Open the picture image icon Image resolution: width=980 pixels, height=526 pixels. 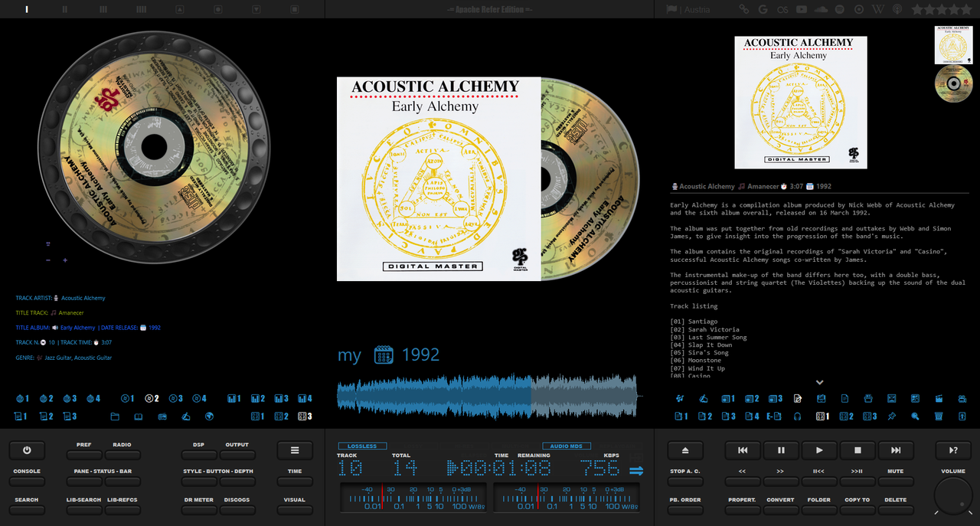point(892,398)
